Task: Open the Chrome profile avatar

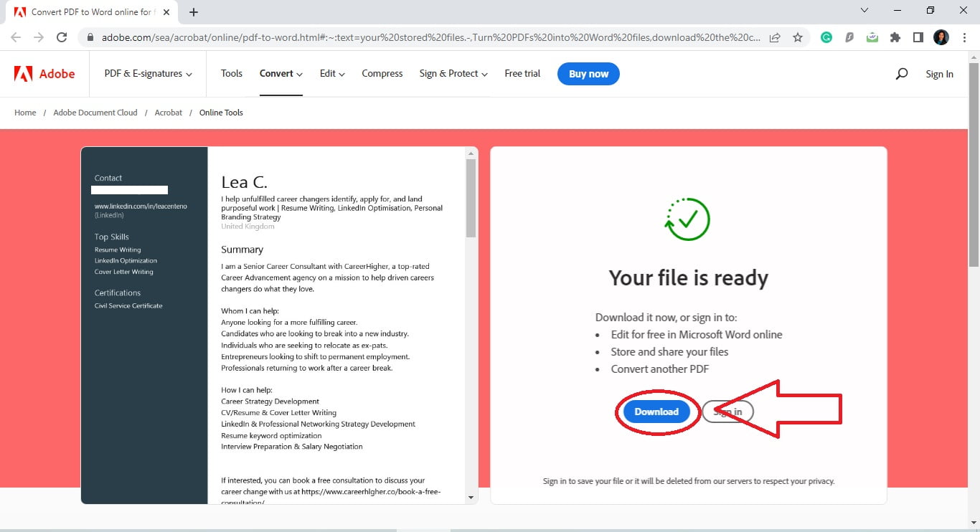Action: (x=941, y=37)
